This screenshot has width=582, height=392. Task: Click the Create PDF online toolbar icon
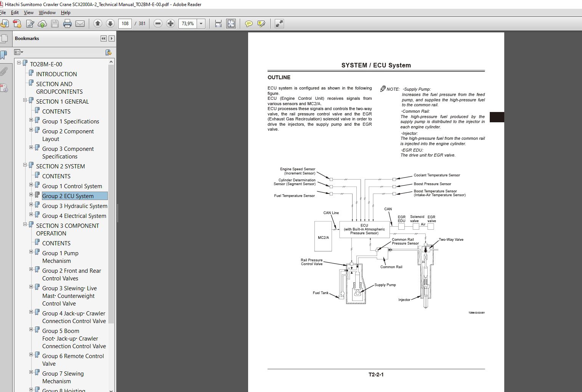(17, 24)
